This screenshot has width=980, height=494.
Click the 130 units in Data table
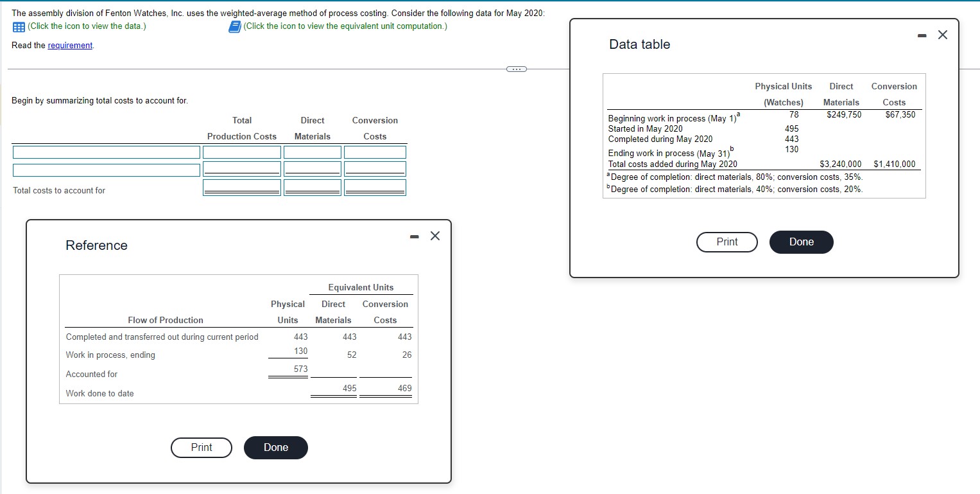pyautogui.click(x=792, y=149)
